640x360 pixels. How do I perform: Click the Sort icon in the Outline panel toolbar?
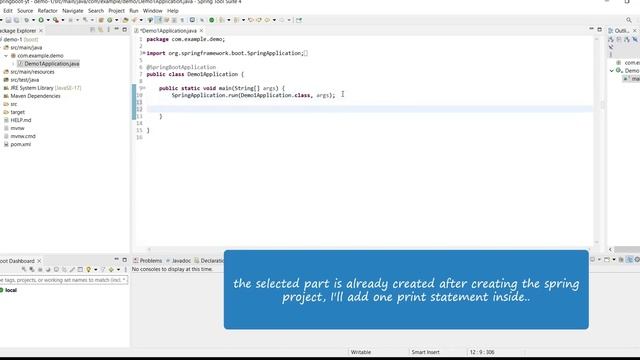pos(611,39)
